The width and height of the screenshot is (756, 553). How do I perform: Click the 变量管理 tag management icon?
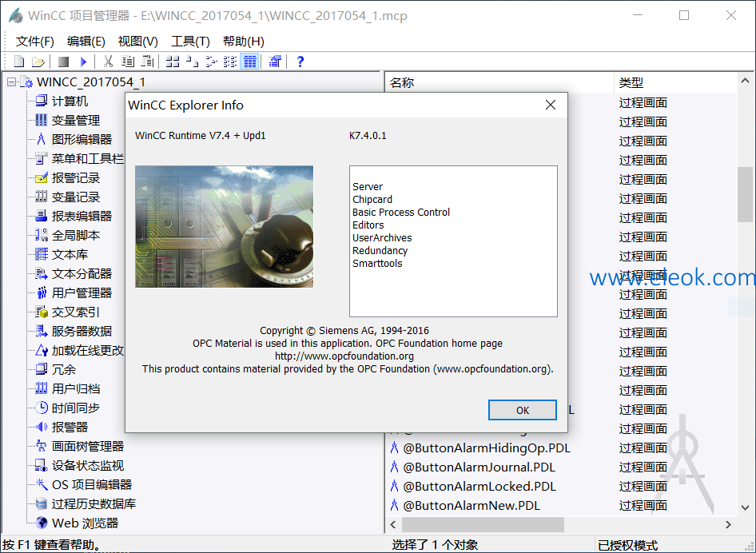click(x=42, y=120)
